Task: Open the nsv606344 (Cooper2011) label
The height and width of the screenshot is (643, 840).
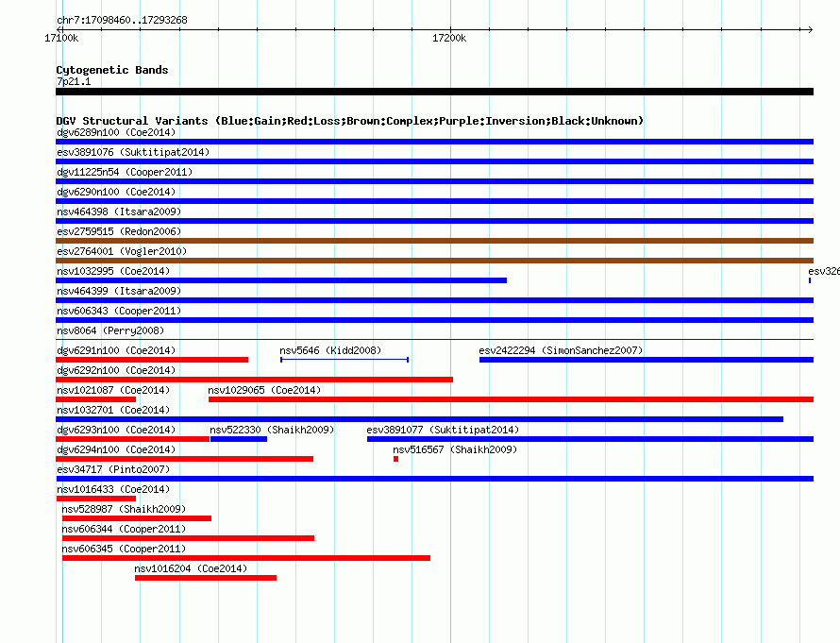Action: (124, 529)
